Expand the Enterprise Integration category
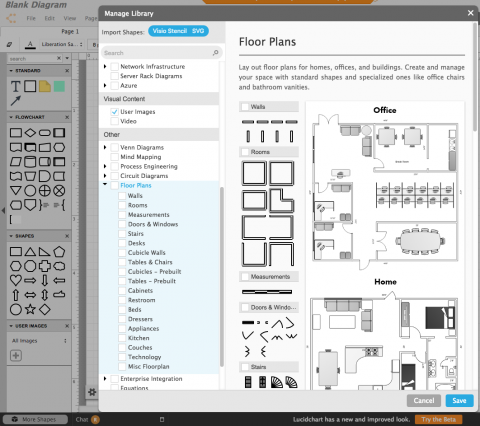 105,378
